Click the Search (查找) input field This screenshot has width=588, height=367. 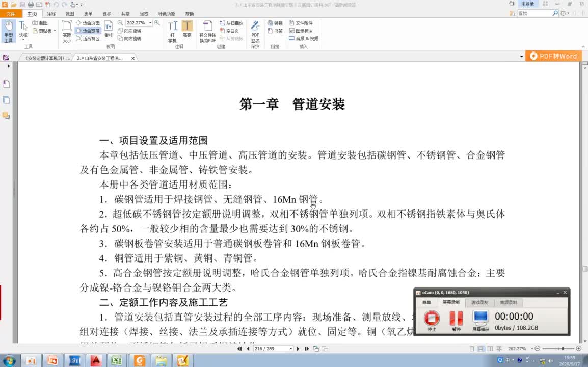534,13
